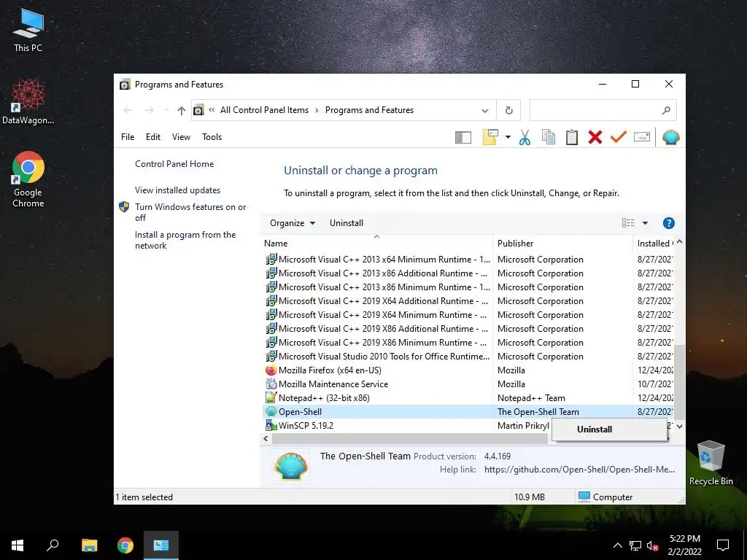Image resolution: width=747 pixels, height=560 pixels.
Task: Click the Forward navigation arrow
Action: pyautogui.click(x=149, y=111)
